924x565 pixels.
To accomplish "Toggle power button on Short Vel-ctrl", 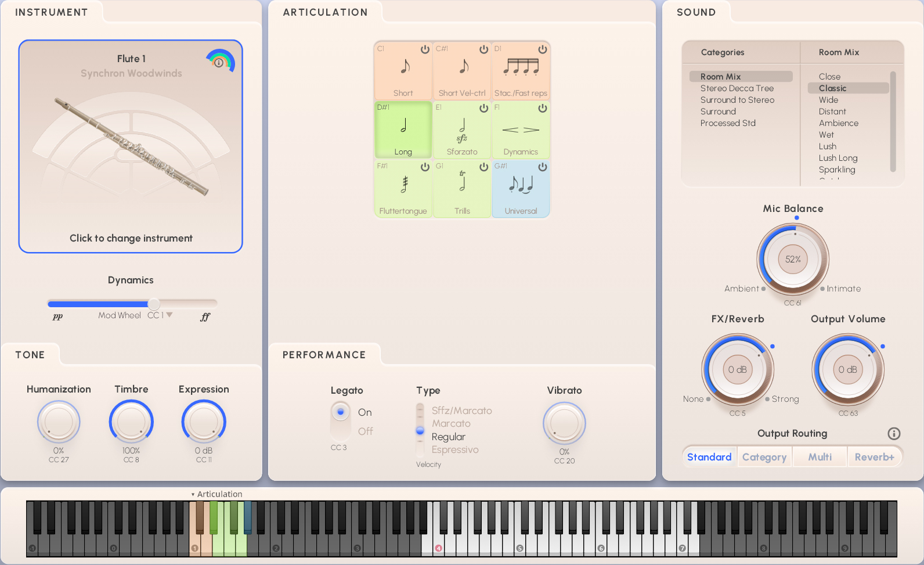I will 483,50.
